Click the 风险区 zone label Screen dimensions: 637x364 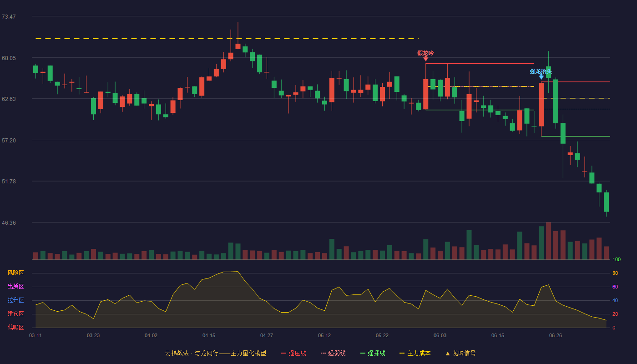[x=15, y=273]
